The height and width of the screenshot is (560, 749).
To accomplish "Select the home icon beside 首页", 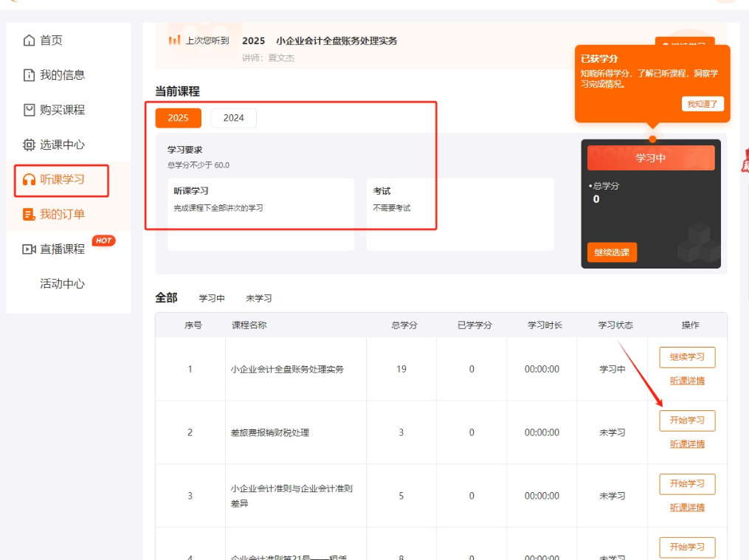I will click(27, 41).
